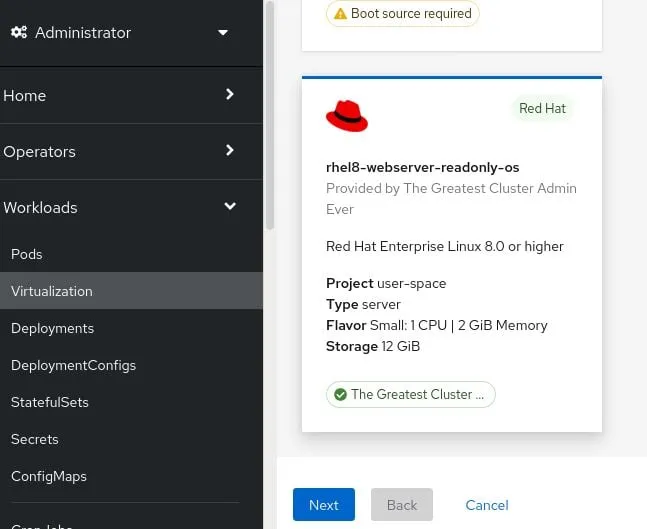Click the Back button
The image size is (647, 529).
tap(402, 505)
